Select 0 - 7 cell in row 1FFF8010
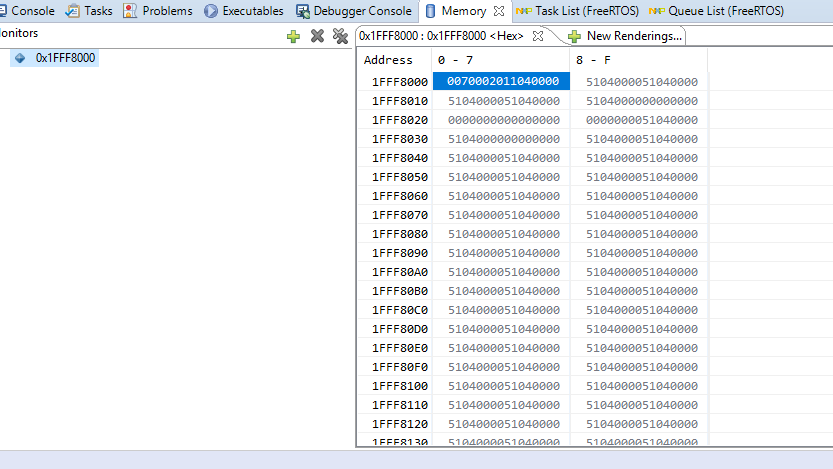The height and width of the screenshot is (469, 833). tap(503, 101)
